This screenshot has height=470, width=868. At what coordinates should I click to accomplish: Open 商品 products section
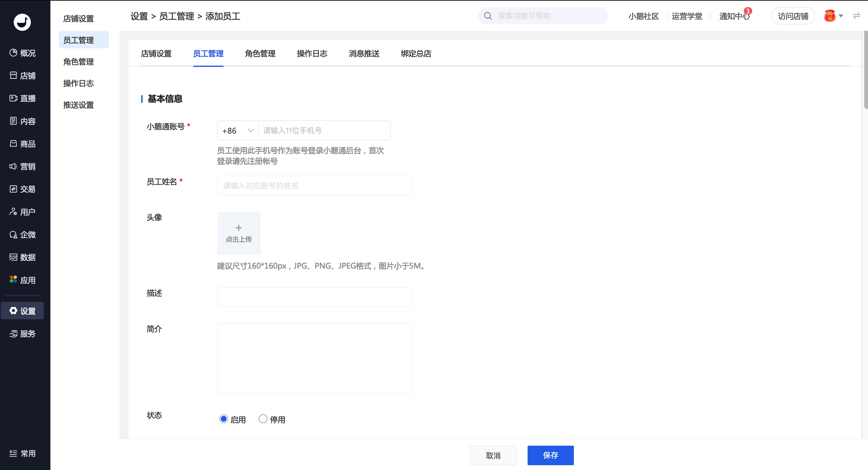coord(23,144)
